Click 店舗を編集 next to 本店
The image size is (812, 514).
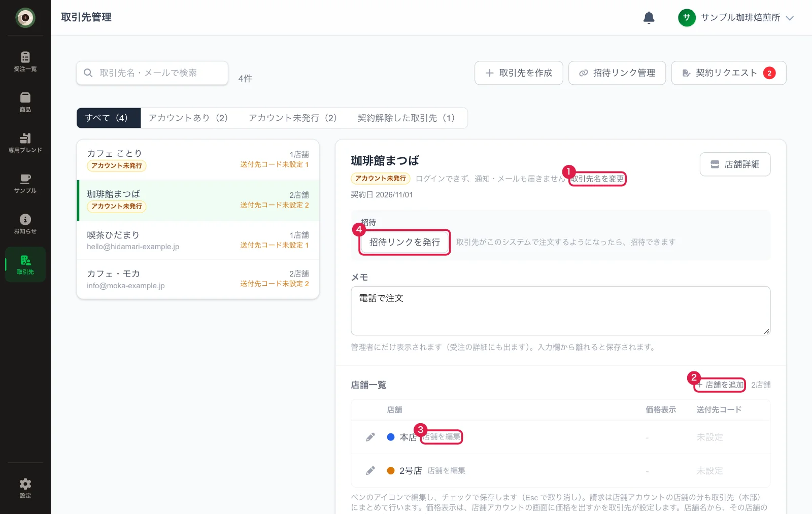coord(442,437)
